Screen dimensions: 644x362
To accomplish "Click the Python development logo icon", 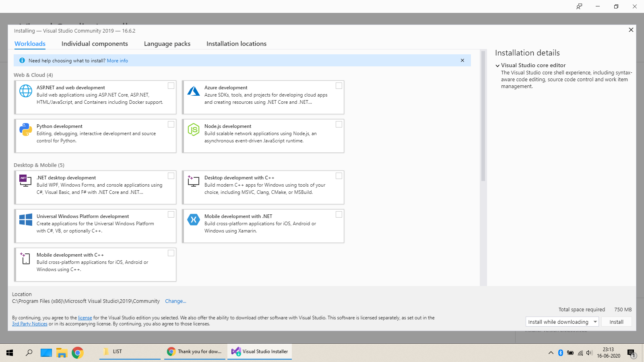I will tap(26, 130).
